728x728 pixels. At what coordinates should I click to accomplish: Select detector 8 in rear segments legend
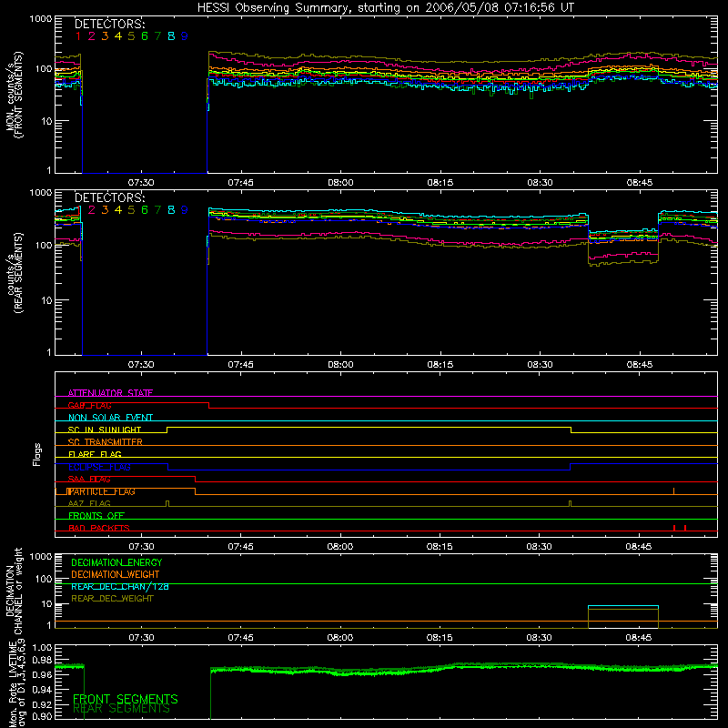tap(171, 210)
